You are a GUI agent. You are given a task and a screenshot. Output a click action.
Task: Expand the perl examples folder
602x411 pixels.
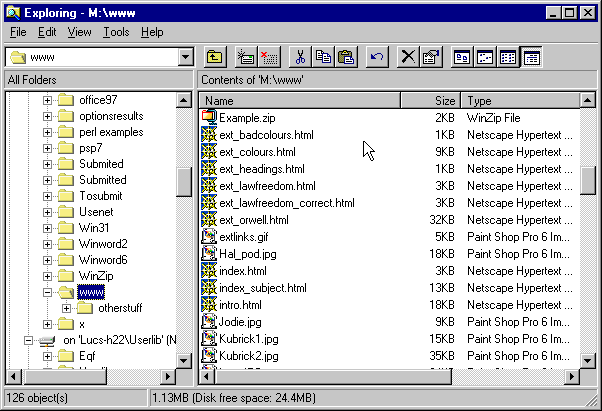click(x=47, y=132)
